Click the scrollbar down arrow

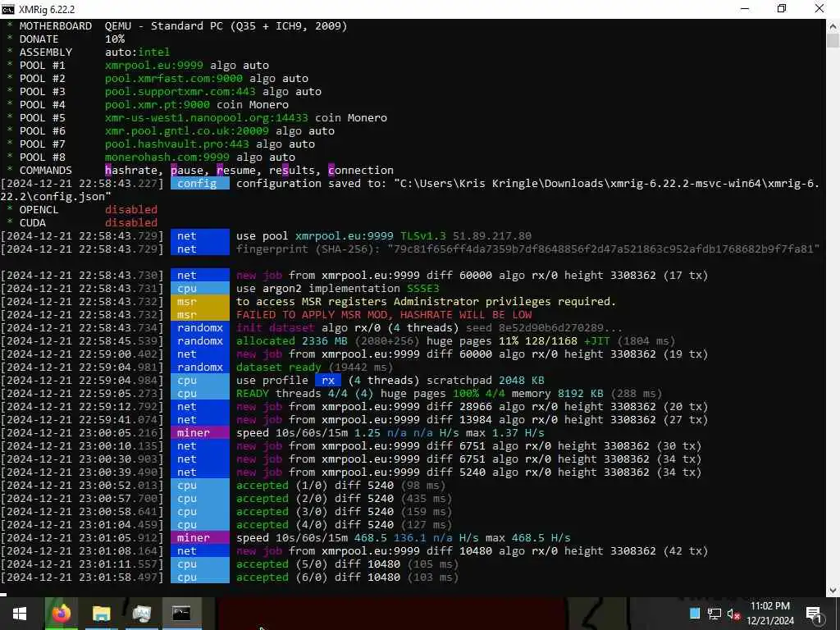[x=833, y=591]
